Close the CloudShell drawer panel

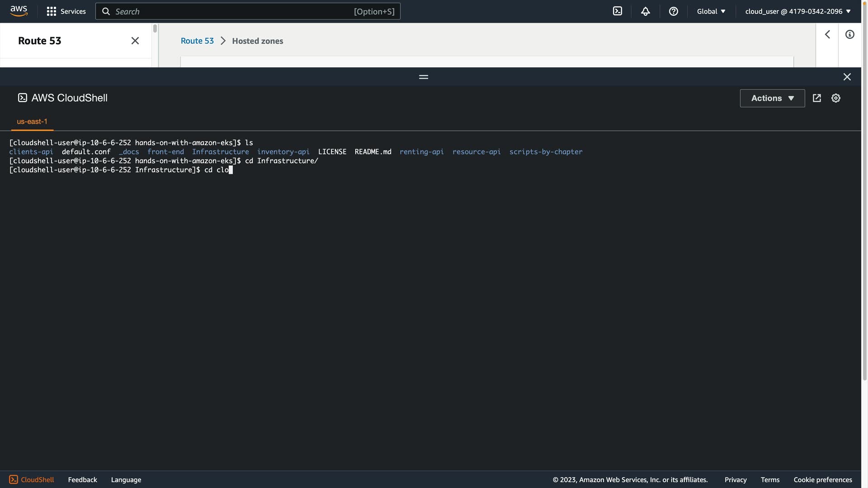847,77
